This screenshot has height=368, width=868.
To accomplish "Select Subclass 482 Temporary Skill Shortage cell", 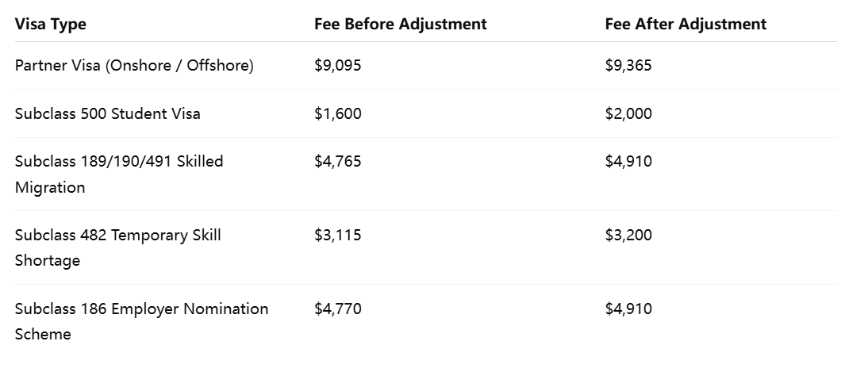I will click(x=118, y=247).
